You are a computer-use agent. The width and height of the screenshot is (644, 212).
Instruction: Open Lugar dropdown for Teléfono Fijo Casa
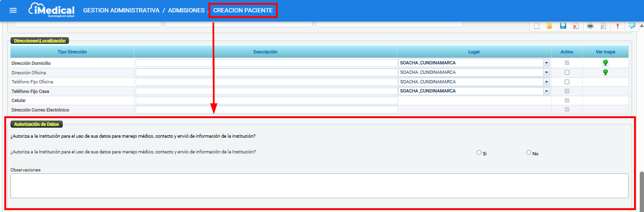click(x=546, y=91)
